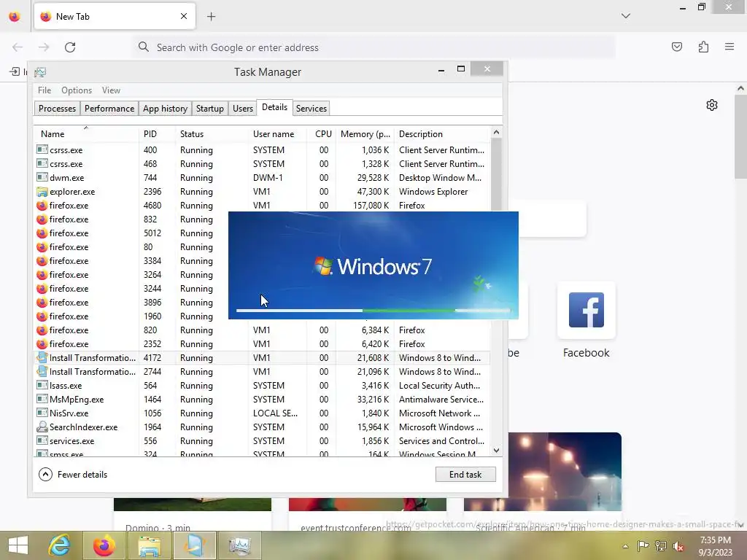Reload the page with the refresh icon
This screenshot has width=747, height=560.
(70, 47)
